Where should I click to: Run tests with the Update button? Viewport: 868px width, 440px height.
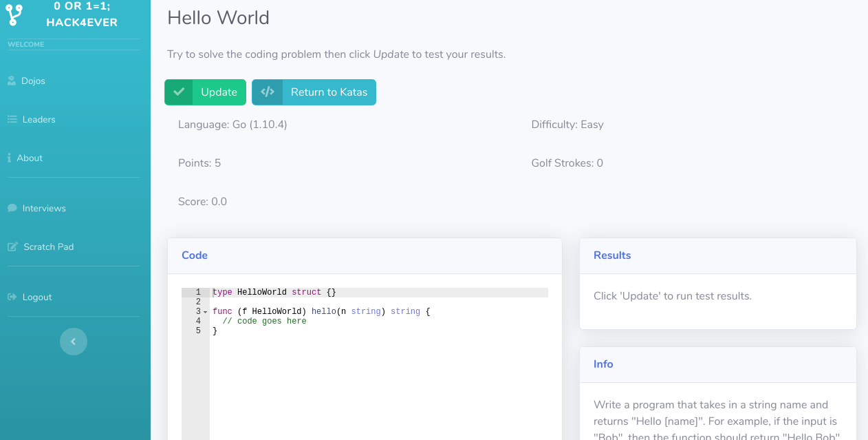[205, 92]
